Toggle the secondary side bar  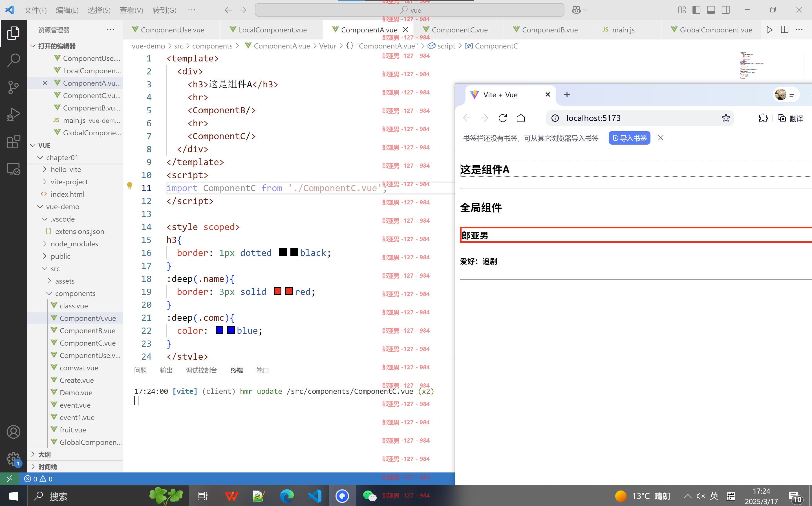point(726,10)
